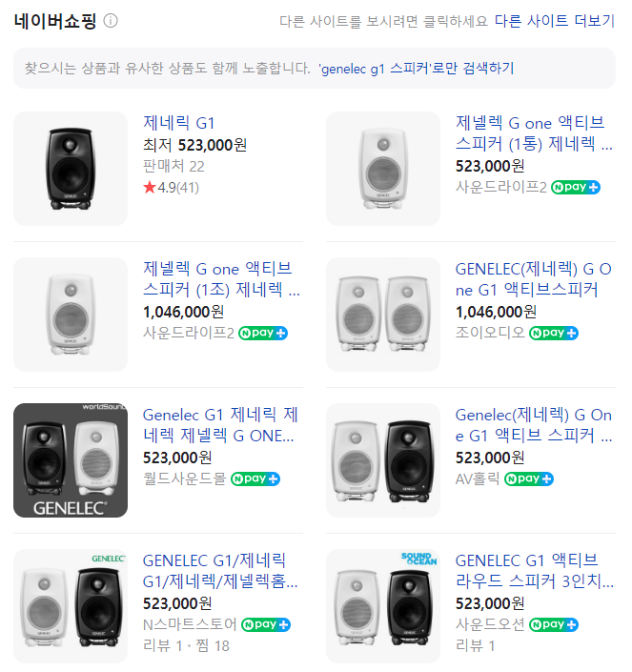The height and width of the screenshot is (672, 632).
Task: Search only 'genelec g1 스피커' results
Action: 416,69
